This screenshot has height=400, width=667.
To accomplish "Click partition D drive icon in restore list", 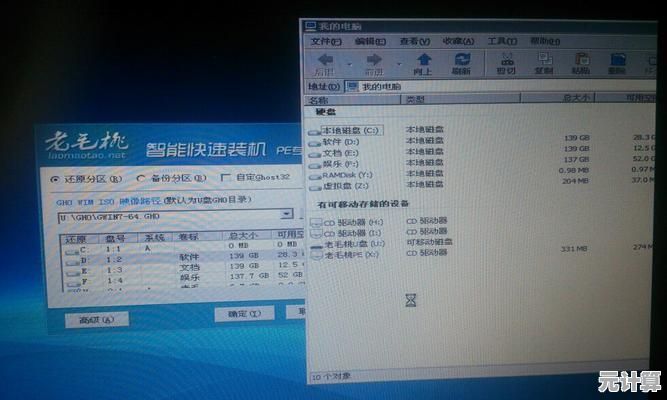I will point(73,262).
